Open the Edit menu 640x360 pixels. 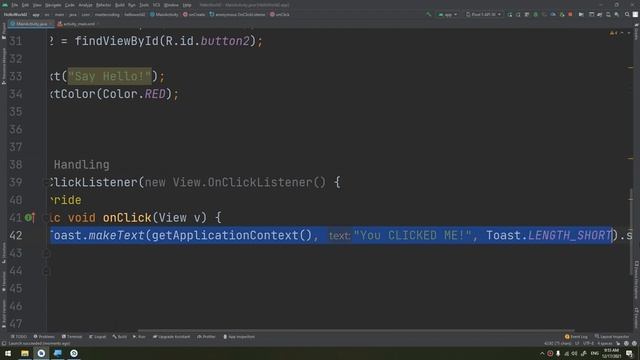(x=25, y=5)
